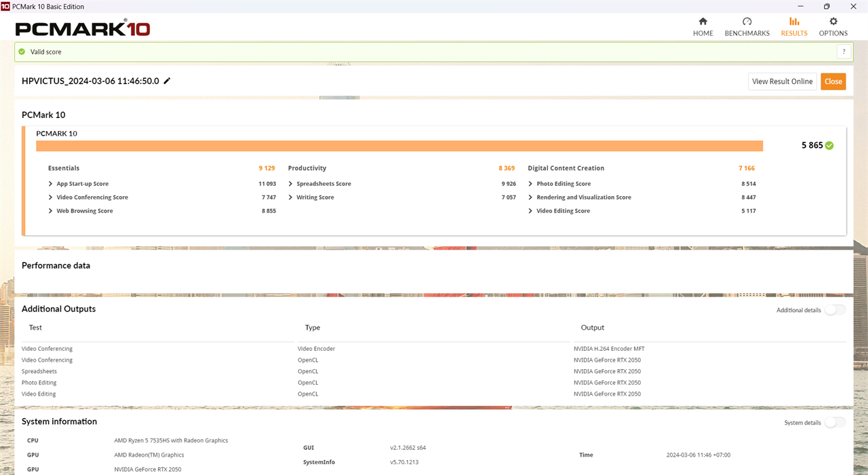Click Video Editing score value 5 117
The image size is (868, 475).
[749, 211]
